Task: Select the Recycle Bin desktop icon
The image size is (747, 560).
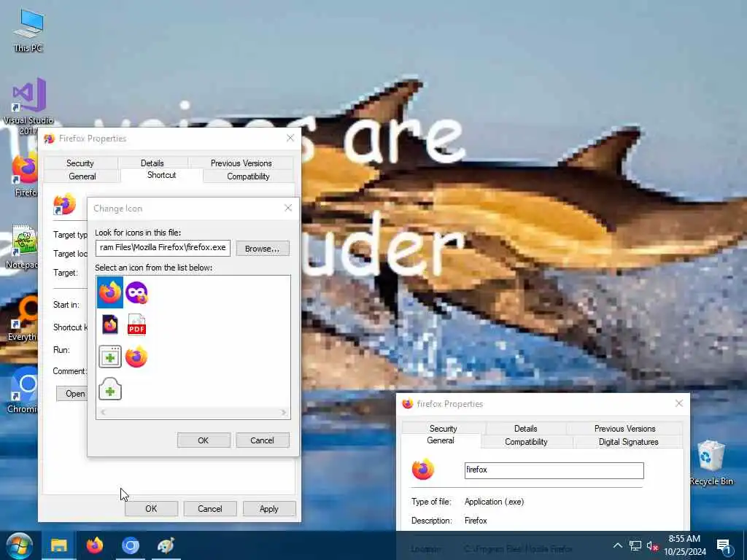Action: [x=711, y=463]
